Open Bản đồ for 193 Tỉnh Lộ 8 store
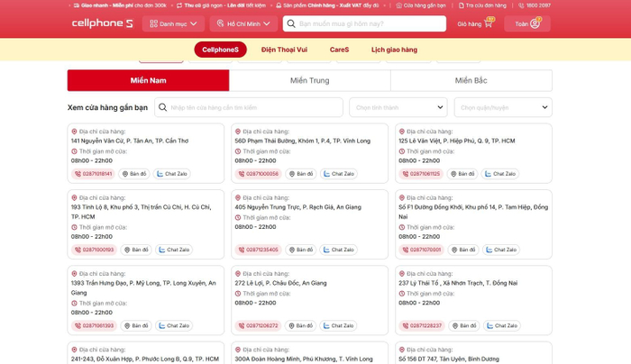 tap(136, 250)
